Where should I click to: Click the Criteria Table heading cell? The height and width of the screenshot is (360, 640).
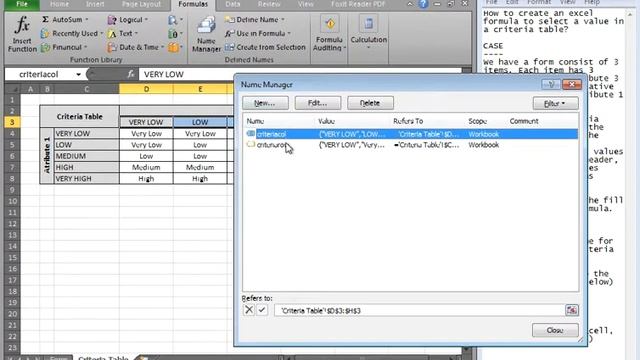click(x=80, y=117)
